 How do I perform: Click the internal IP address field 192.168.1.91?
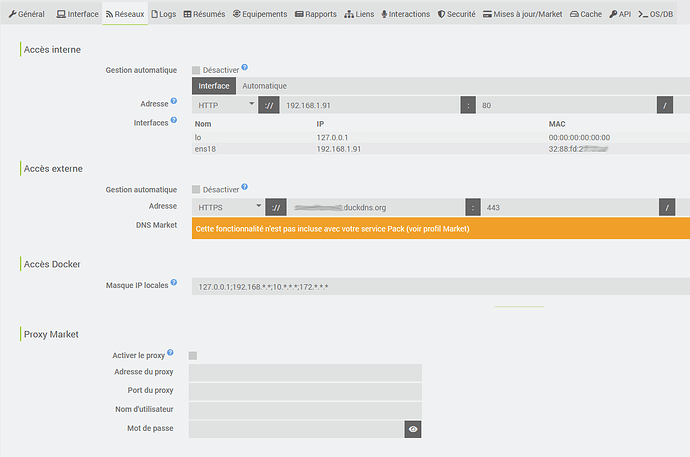[370, 104]
